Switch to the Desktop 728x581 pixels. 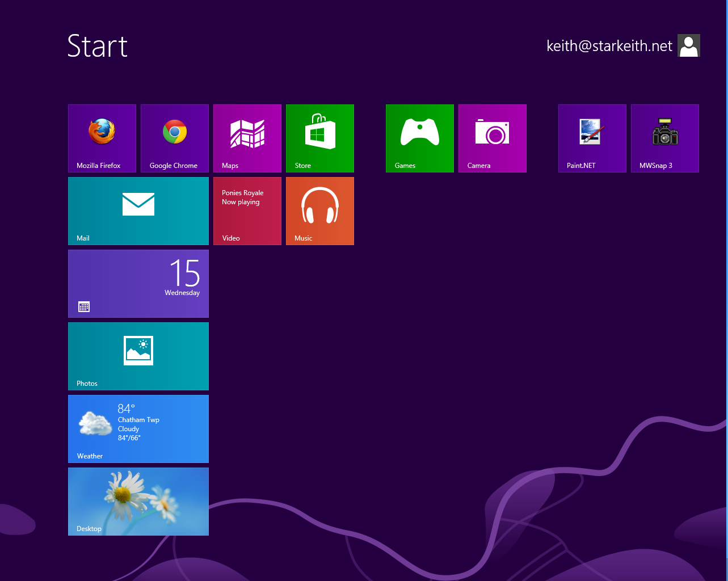pyautogui.click(x=138, y=501)
